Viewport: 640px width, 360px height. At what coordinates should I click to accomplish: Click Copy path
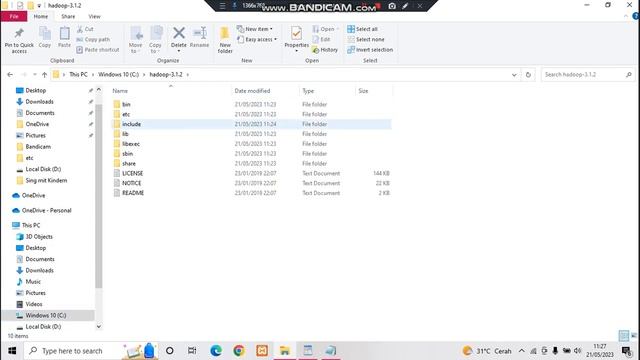(x=93, y=40)
